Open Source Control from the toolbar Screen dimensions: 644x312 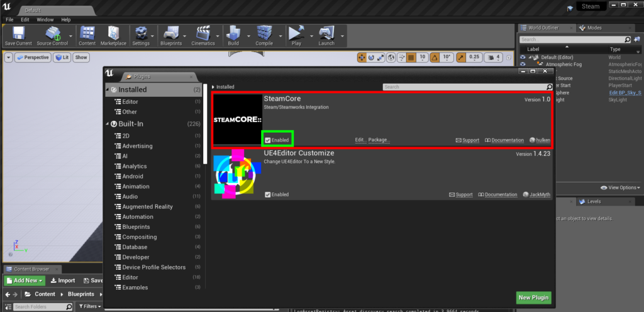(x=52, y=36)
